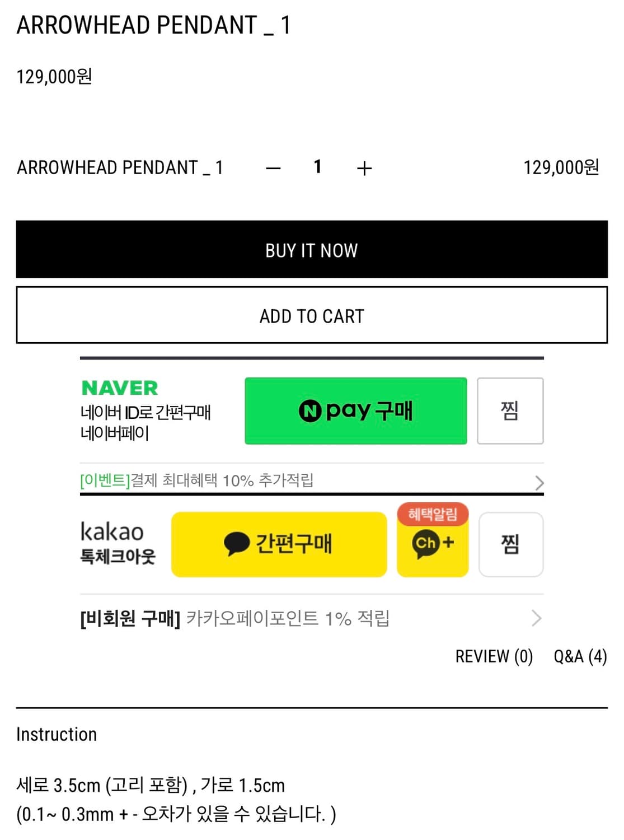Click ADD TO CART button
The height and width of the screenshot is (840, 624).
[312, 315]
